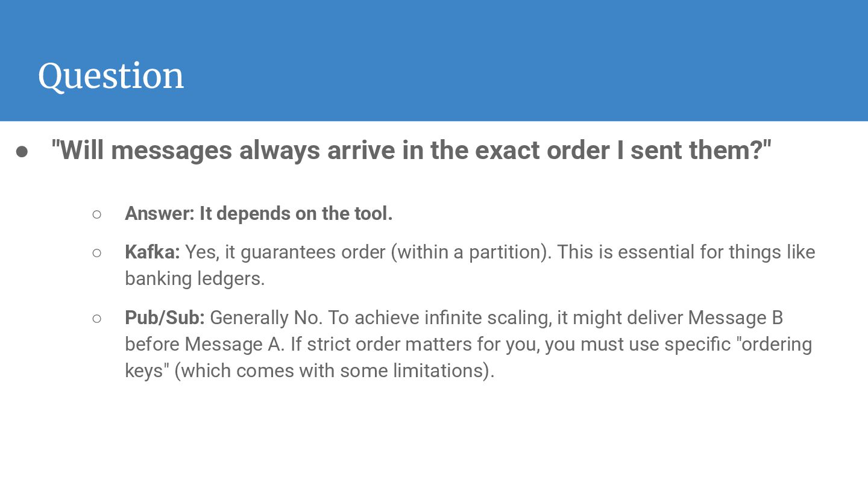Click the words "Message B" in the Pub/Sub bullet
The width and height of the screenshot is (868, 488).
(x=735, y=318)
